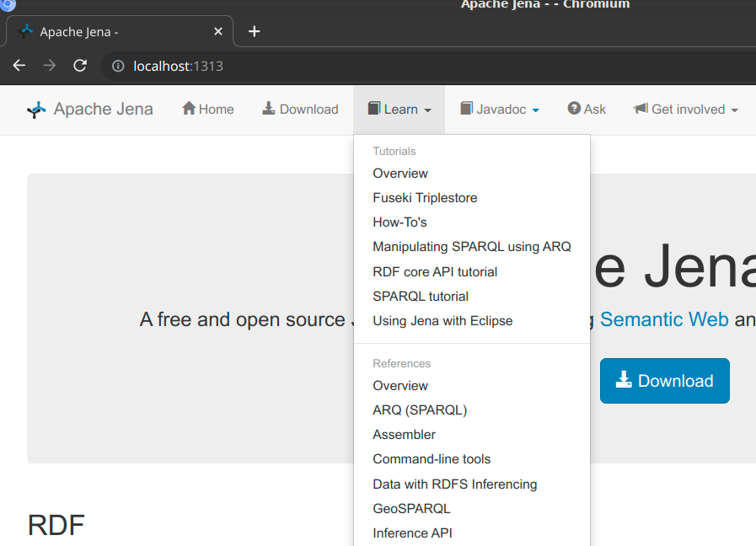
Task: Click the Download arrow icon in navbar
Action: coord(269,109)
